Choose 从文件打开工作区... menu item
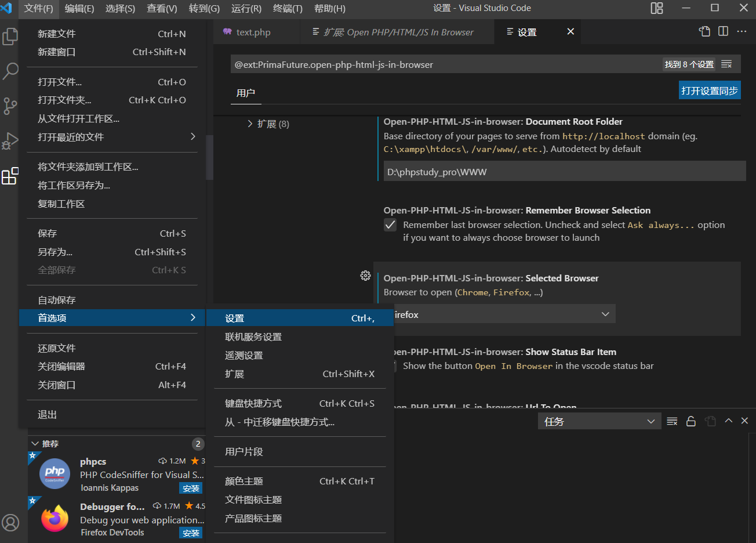Viewport: 756px width, 543px height. 112,119
